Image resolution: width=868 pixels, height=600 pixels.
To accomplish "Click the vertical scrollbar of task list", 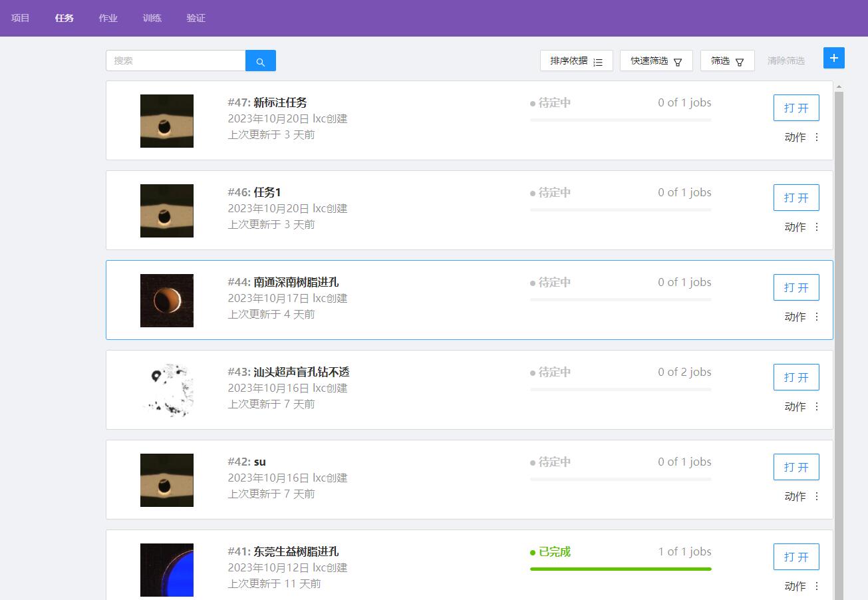I will point(839,333).
